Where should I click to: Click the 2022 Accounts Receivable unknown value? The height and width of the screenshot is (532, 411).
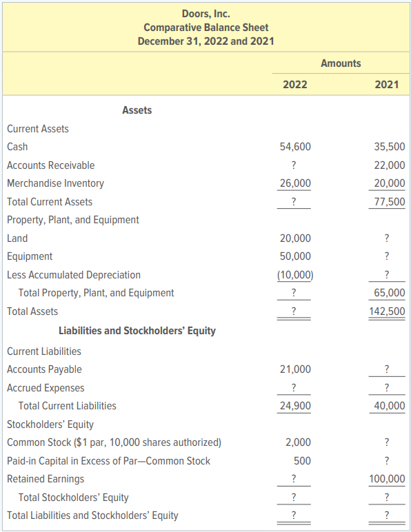[x=294, y=165]
